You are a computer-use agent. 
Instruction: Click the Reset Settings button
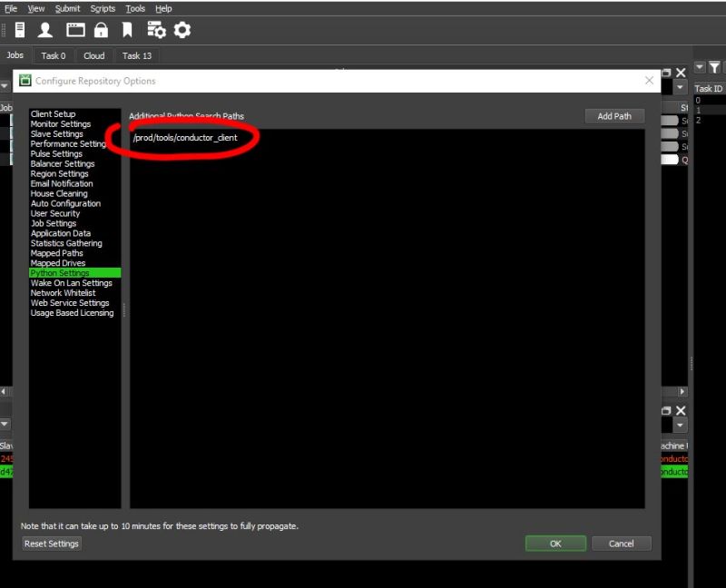tap(50, 544)
